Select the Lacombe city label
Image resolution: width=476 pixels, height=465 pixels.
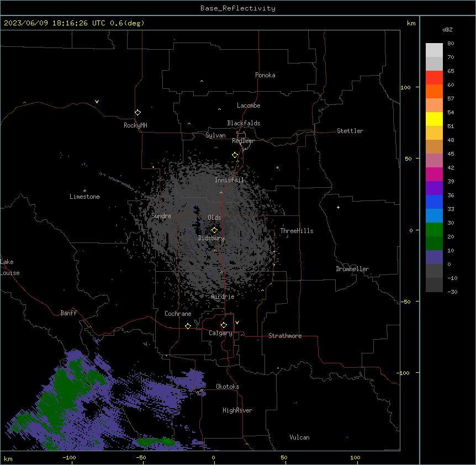(x=248, y=105)
